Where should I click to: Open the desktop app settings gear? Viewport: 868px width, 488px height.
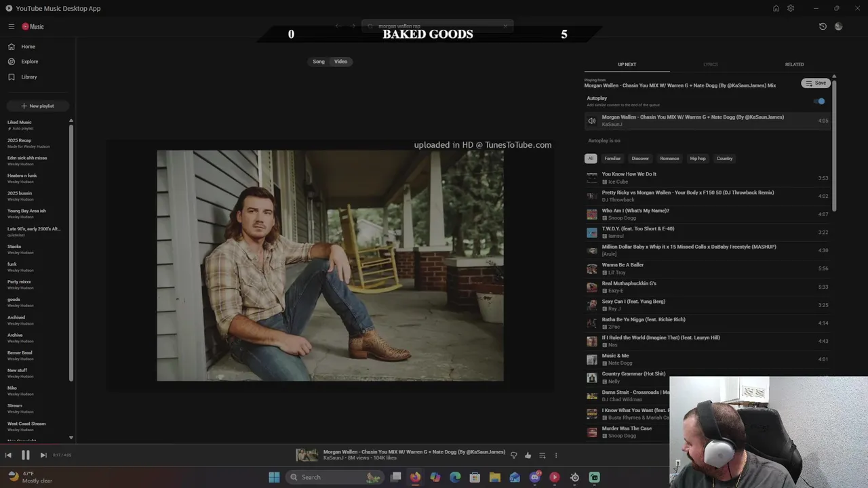[791, 8]
